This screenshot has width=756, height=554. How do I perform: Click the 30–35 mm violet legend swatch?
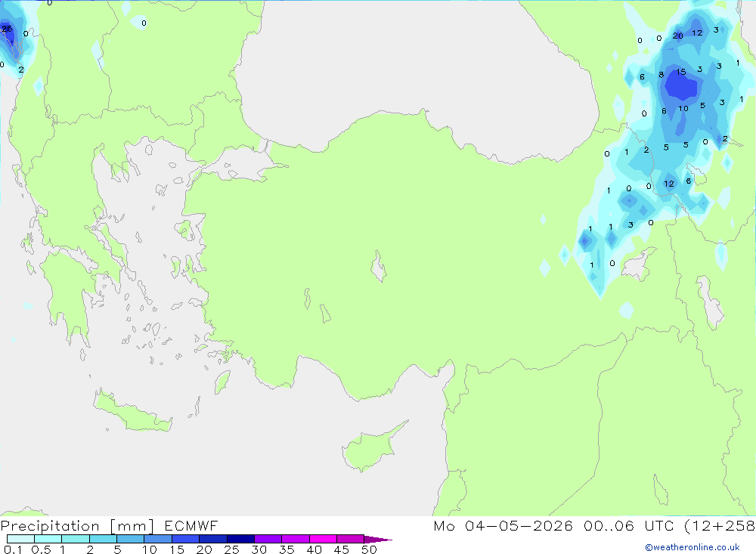pos(268,539)
